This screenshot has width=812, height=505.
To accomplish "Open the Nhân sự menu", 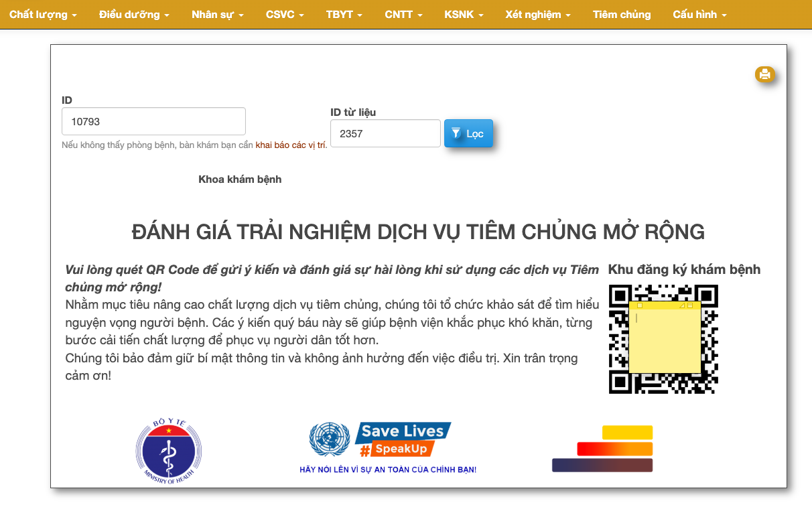I will pos(217,15).
